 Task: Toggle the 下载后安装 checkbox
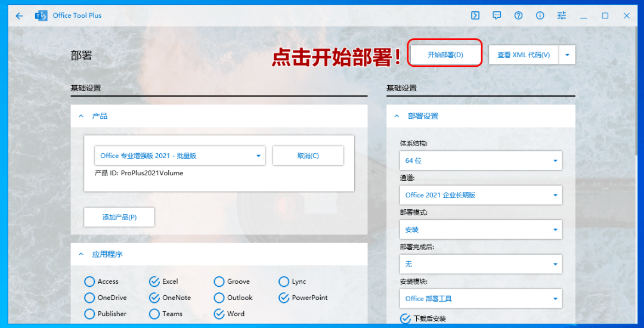pyautogui.click(x=405, y=318)
